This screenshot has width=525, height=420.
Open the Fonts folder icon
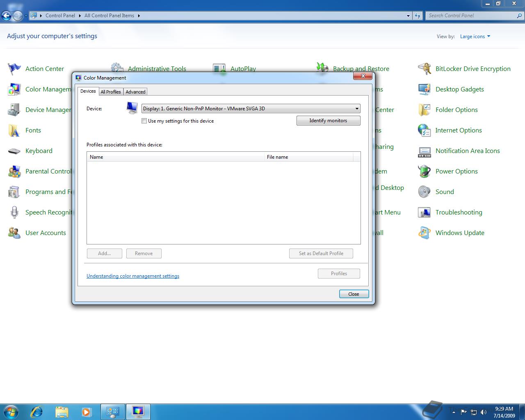[14, 130]
